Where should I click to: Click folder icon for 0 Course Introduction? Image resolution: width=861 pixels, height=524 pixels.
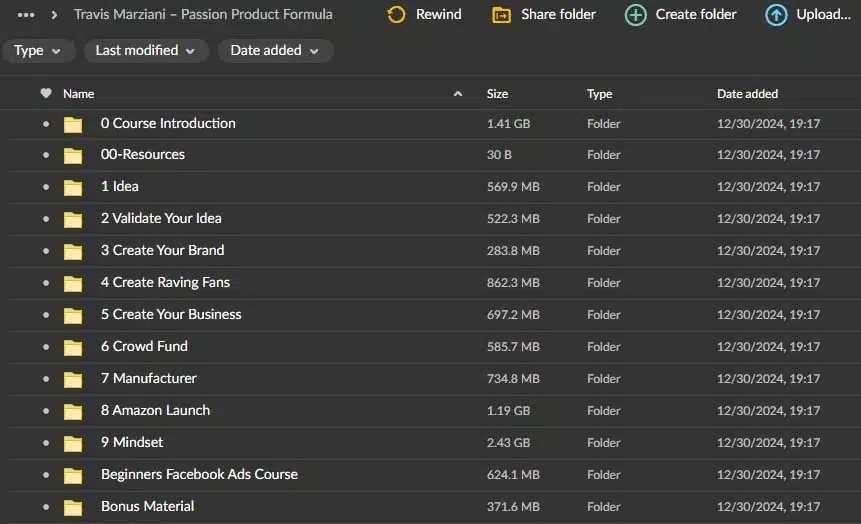click(x=72, y=124)
